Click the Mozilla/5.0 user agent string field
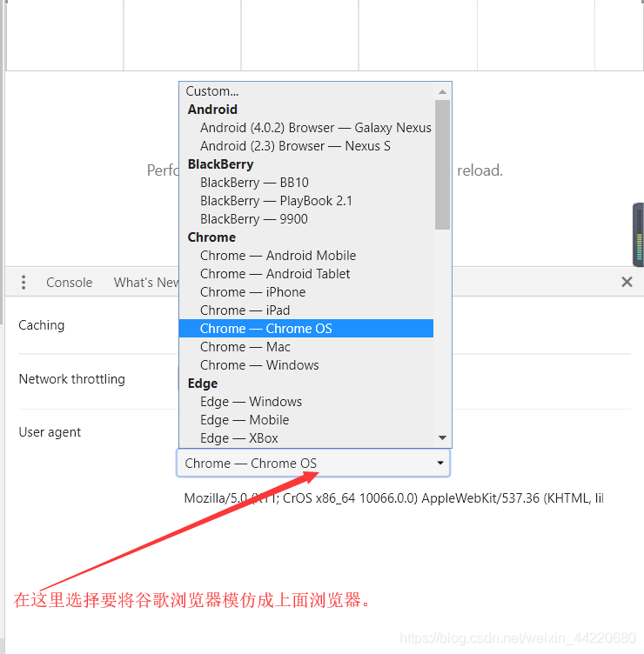 pyautogui.click(x=393, y=498)
